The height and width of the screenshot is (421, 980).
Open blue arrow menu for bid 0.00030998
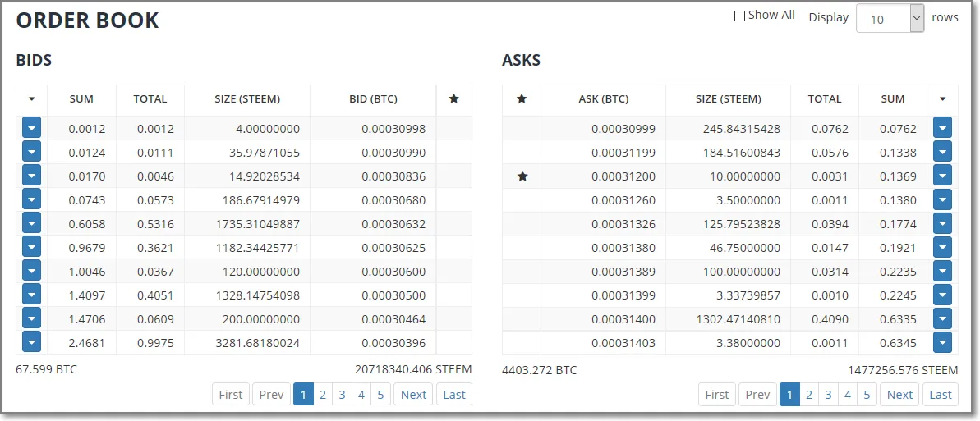[31, 129]
